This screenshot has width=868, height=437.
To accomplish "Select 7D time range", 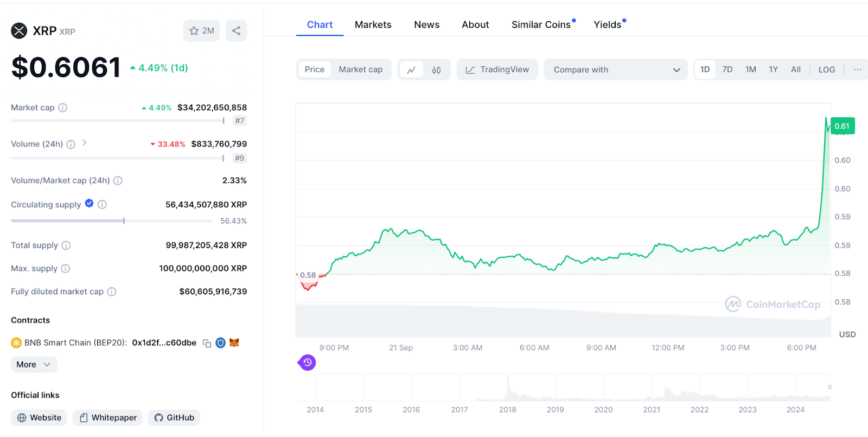I will 727,69.
